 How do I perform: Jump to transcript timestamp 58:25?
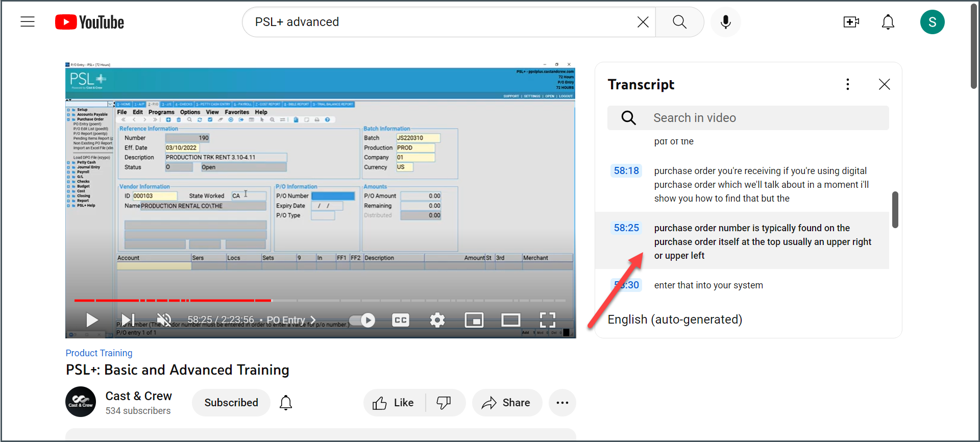[x=626, y=228]
